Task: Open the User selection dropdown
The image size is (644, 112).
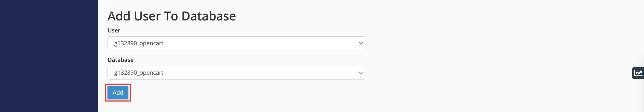Action: (x=236, y=43)
